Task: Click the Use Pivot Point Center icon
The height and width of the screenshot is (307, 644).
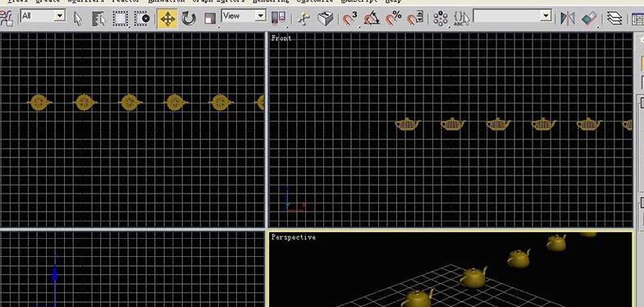Action: coord(278,18)
